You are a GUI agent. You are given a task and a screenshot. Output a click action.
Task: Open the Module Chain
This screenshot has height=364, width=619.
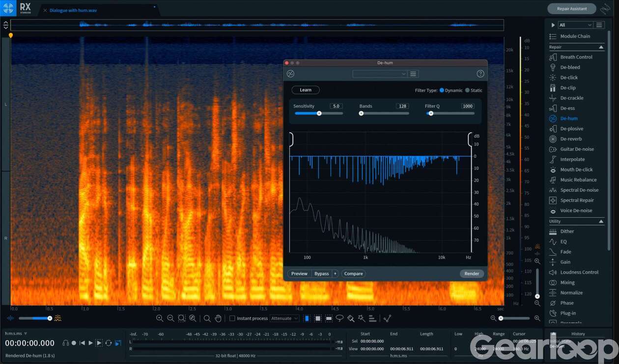tap(575, 36)
